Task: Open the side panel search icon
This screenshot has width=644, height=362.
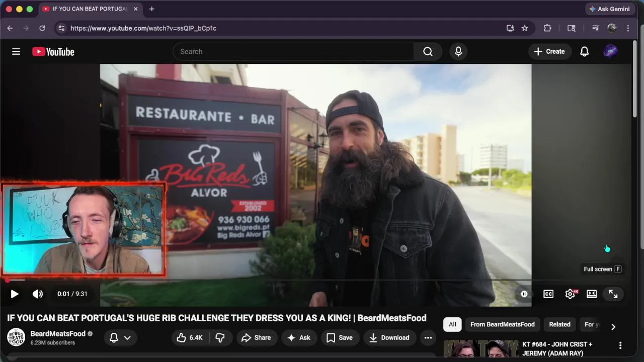Action: pyautogui.click(x=572, y=28)
